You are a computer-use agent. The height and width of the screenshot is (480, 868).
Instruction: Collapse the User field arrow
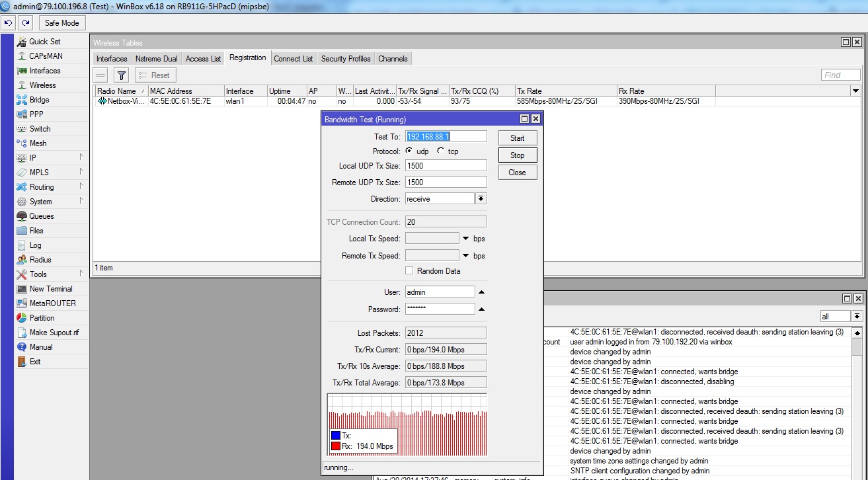481,292
